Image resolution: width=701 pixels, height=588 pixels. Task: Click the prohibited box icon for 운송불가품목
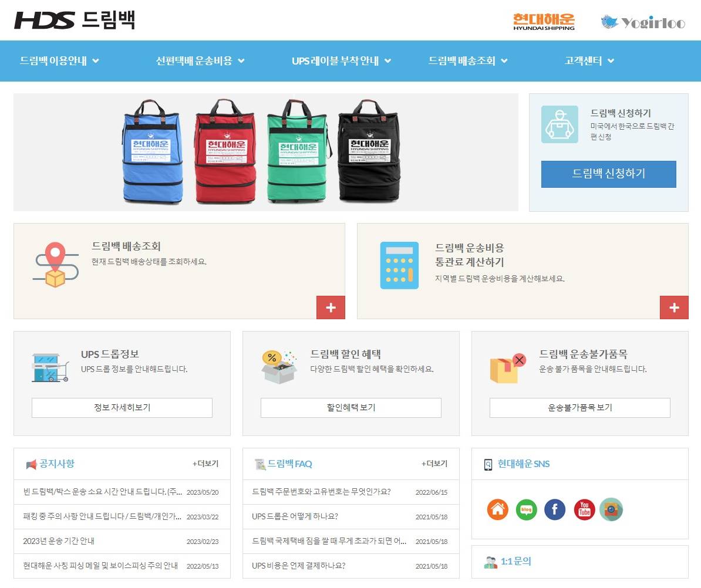(508, 368)
